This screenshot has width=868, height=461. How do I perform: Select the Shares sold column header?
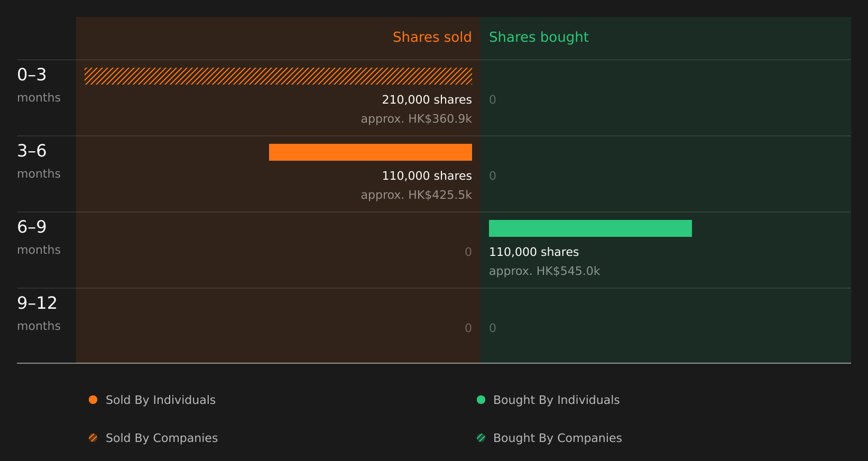pyautogui.click(x=432, y=37)
